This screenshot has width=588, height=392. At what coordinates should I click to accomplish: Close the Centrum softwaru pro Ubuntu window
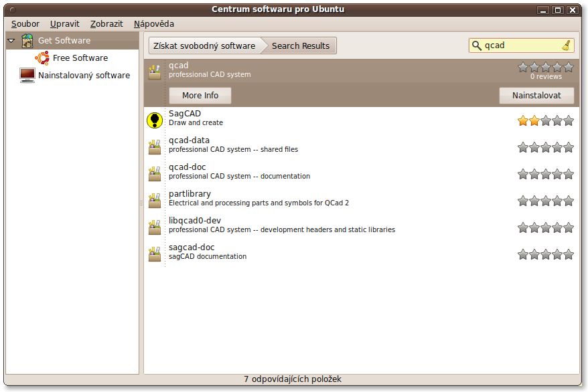(x=572, y=10)
